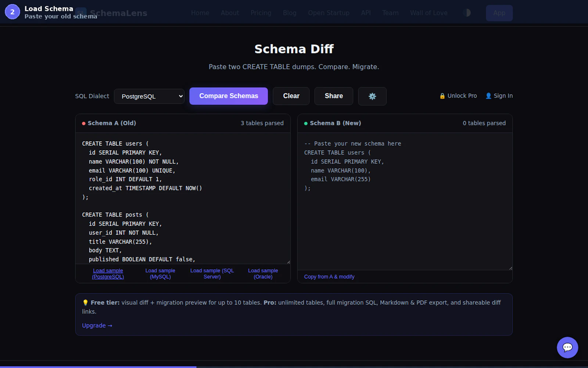Click the Schema B textarea resize handle
The width and height of the screenshot is (588, 368).
510,268
